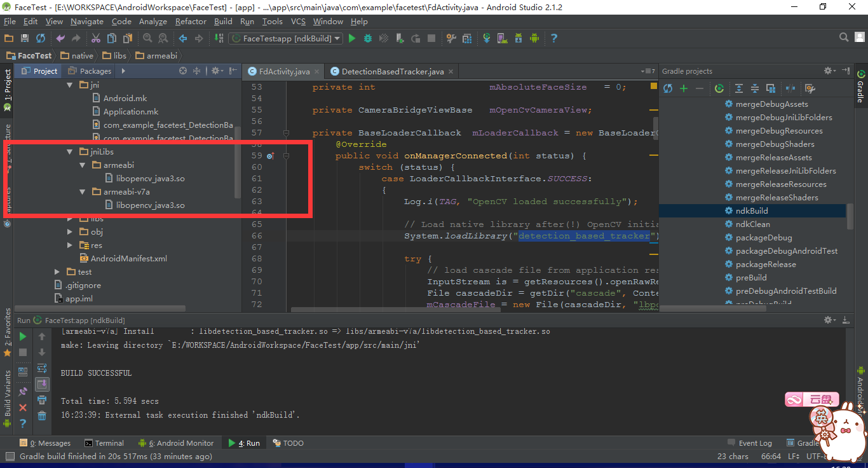
Task: Click the Paste clipboard icon
Action: click(x=128, y=38)
